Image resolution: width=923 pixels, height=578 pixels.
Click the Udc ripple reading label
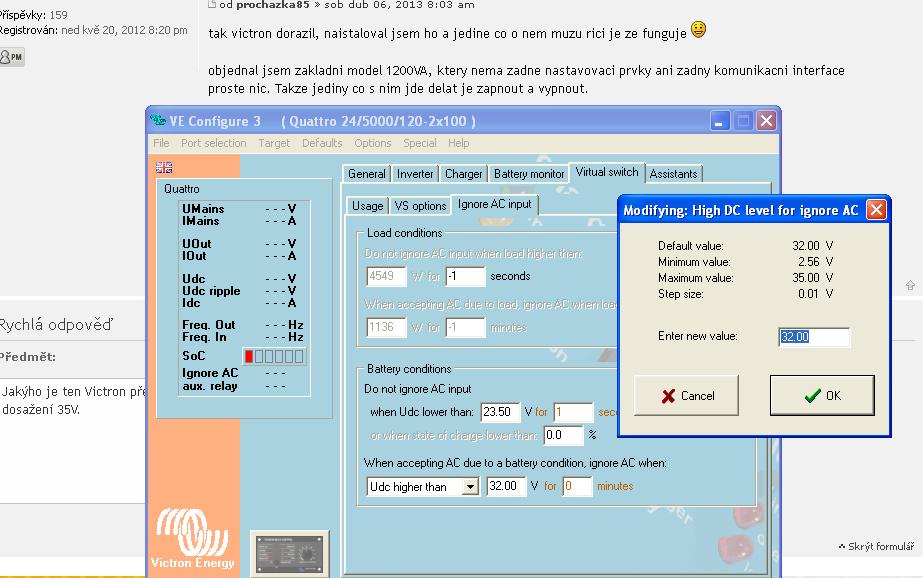211,291
